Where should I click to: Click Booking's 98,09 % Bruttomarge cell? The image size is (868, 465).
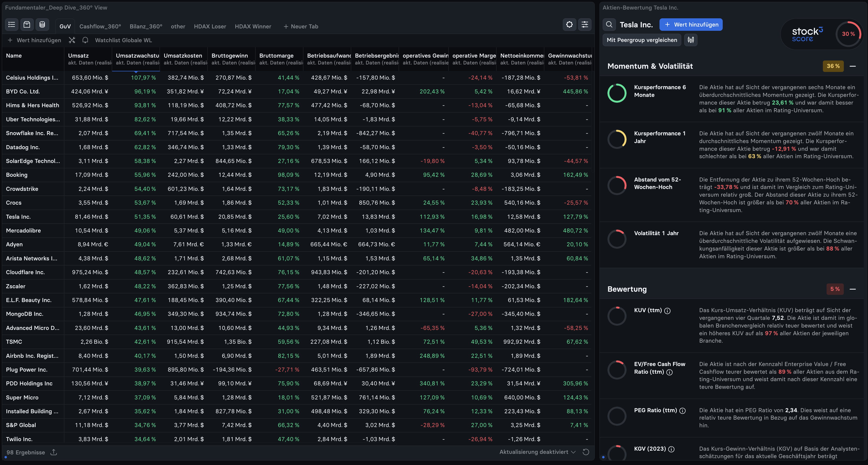point(288,175)
